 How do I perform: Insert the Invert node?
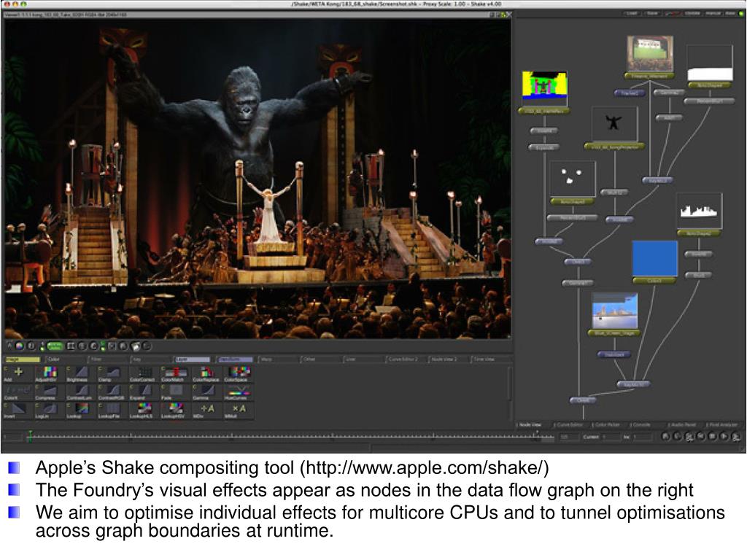18,411
